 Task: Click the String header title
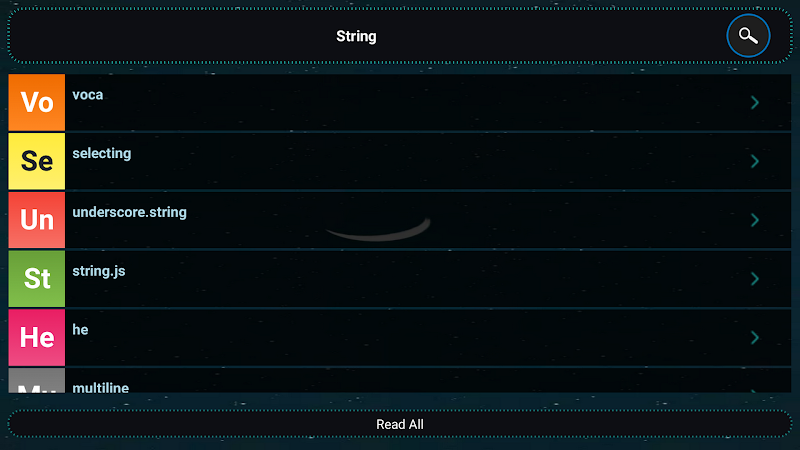point(356,36)
